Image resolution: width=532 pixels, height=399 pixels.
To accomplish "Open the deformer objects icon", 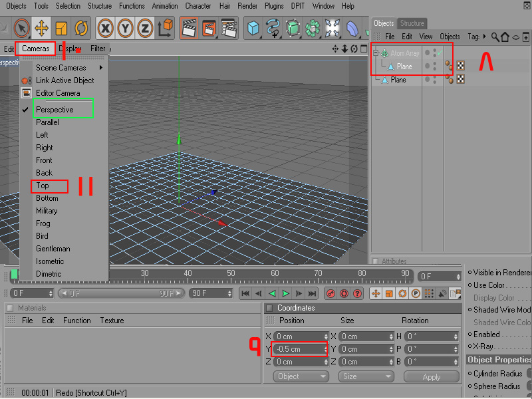I will pos(352,28).
